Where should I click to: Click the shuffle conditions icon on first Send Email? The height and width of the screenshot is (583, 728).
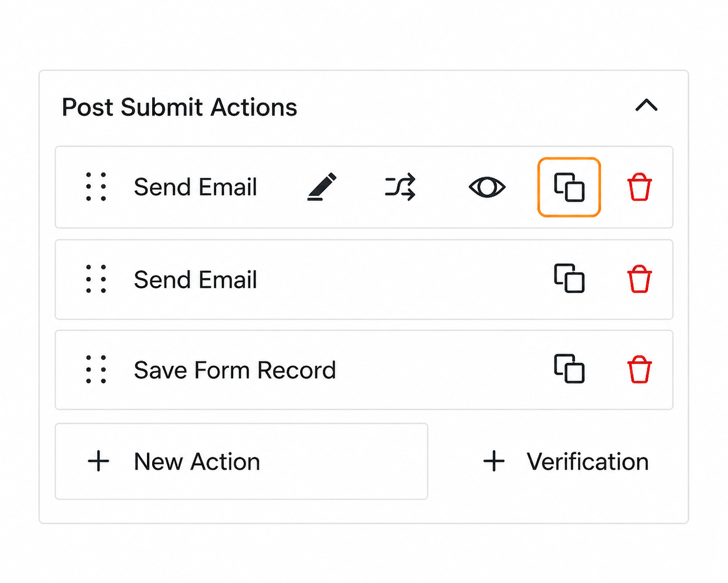click(x=400, y=187)
